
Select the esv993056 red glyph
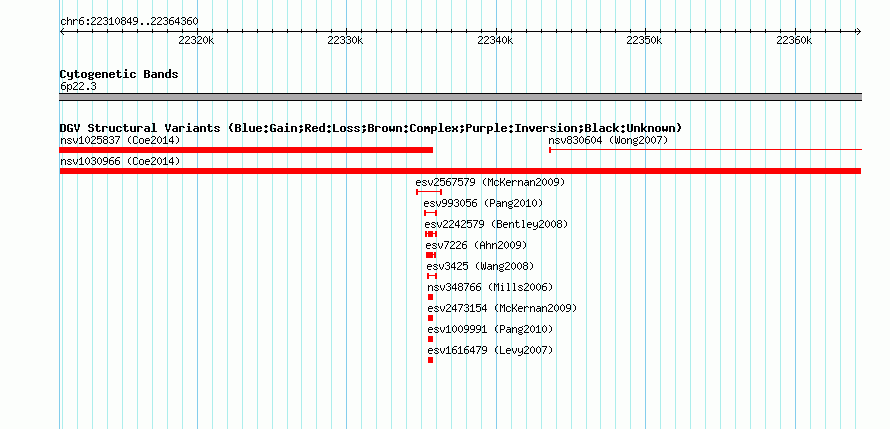[x=430, y=213]
